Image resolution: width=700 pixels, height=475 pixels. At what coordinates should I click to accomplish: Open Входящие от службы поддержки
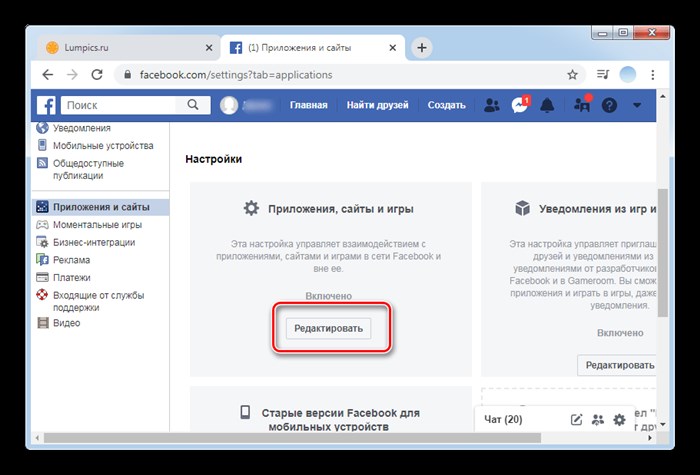[99, 301]
